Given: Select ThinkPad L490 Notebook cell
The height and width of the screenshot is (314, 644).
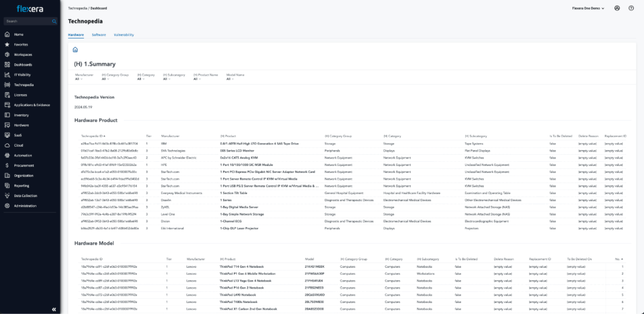Looking at the screenshot, I should pyautogui.click(x=238, y=294).
